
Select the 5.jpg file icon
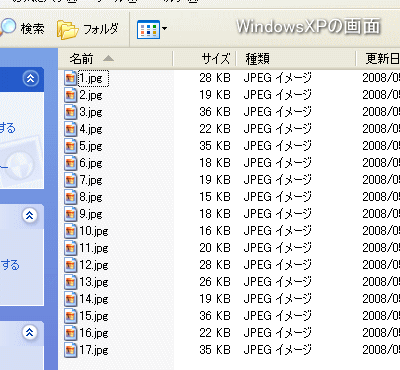70,146
